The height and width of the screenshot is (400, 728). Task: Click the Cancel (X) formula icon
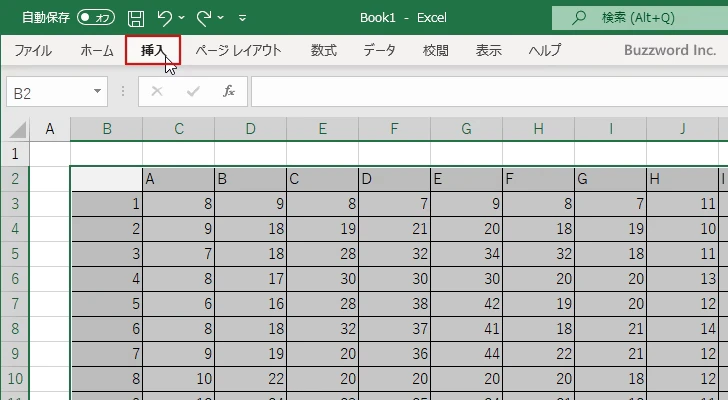(157, 91)
